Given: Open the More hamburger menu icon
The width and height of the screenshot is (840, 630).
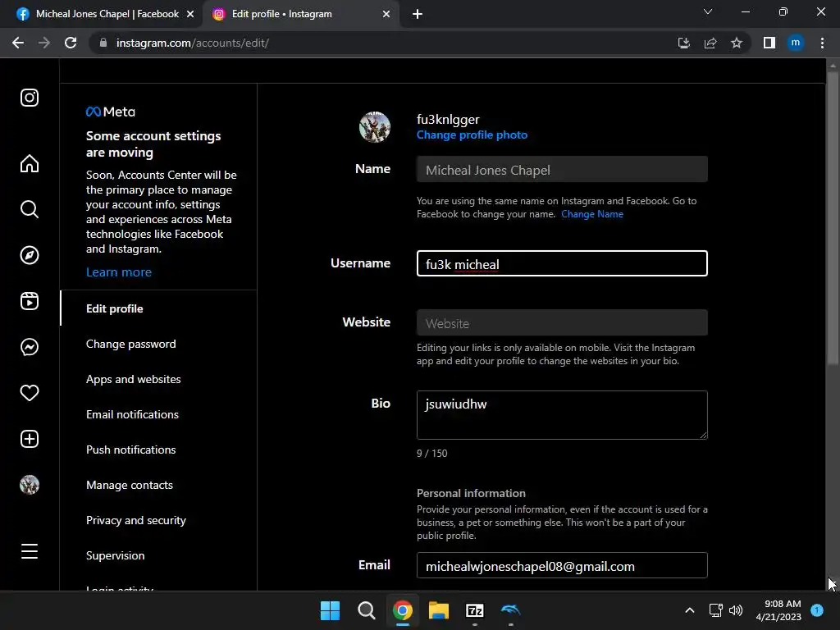Looking at the screenshot, I should (x=30, y=551).
